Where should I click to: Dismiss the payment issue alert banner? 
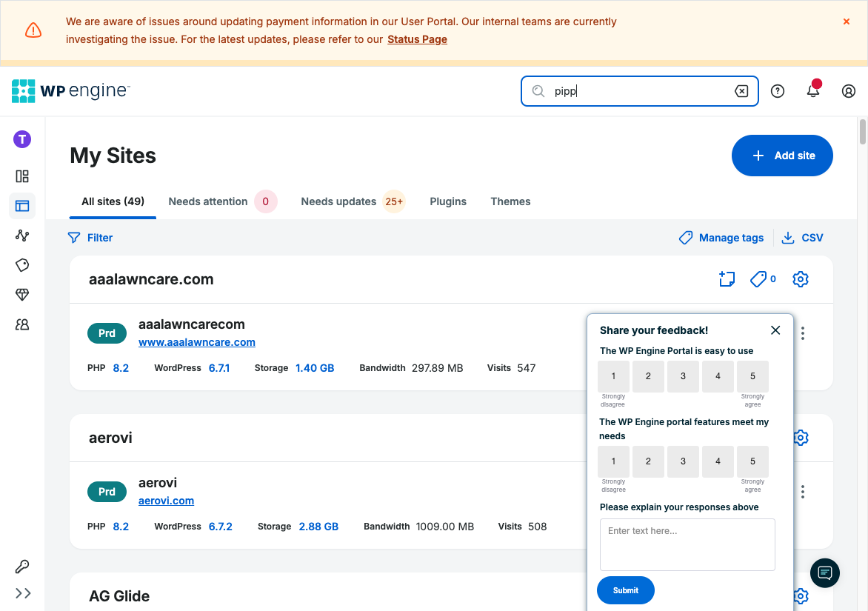click(x=846, y=21)
